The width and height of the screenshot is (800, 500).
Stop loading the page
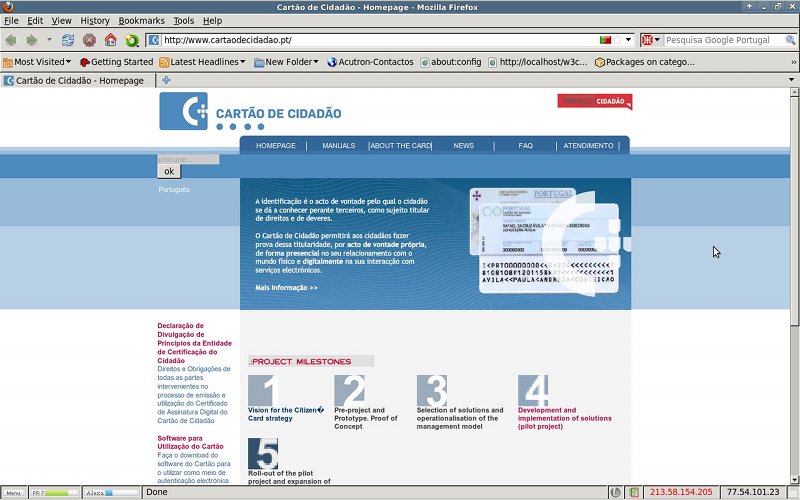click(x=89, y=40)
